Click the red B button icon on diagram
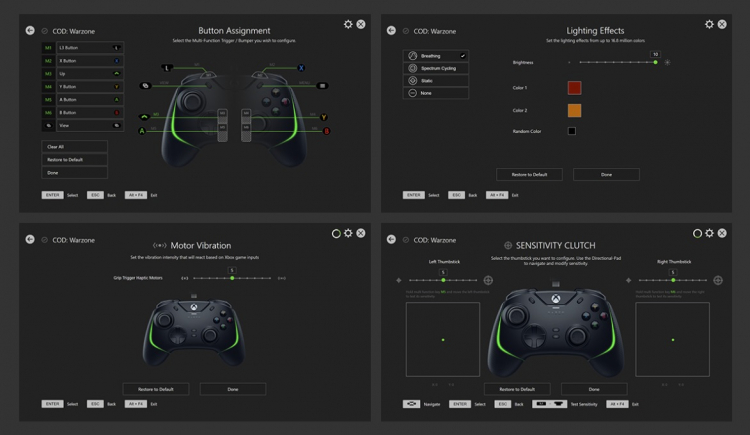The width and height of the screenshot is (750, 435). point(326,131)
